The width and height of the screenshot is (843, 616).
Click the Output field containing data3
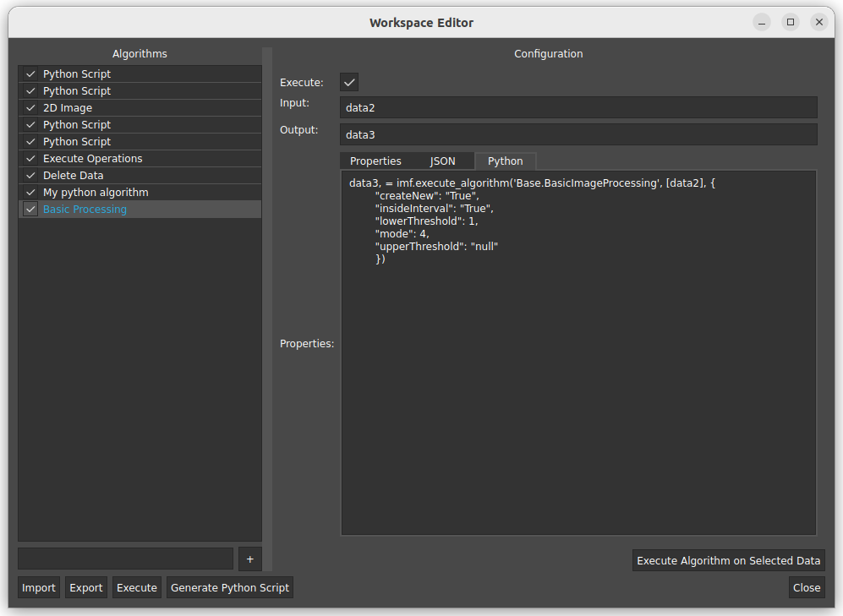[579, 134]
